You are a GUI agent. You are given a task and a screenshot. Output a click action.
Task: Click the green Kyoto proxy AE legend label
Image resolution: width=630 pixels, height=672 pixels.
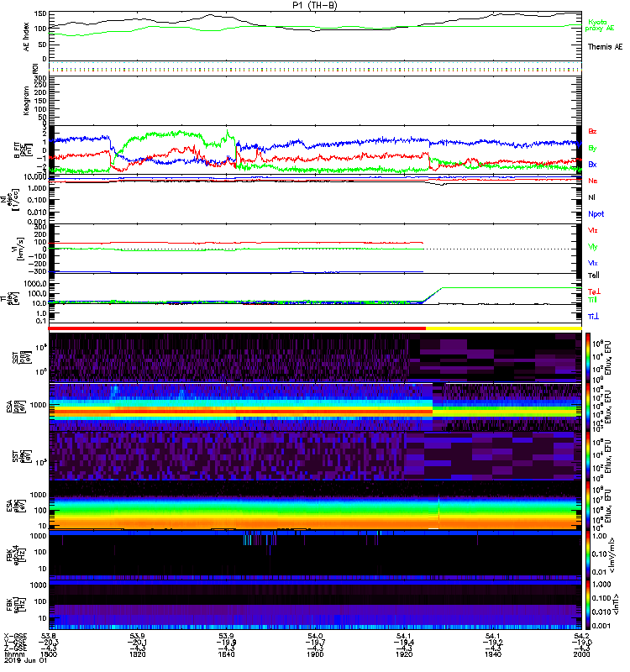click(x=600, y=25)
